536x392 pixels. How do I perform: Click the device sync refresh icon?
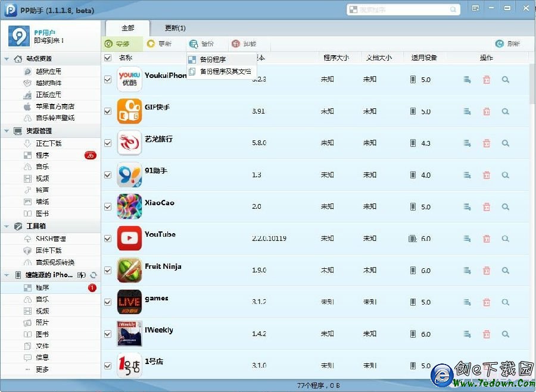(x=94, y=275)
